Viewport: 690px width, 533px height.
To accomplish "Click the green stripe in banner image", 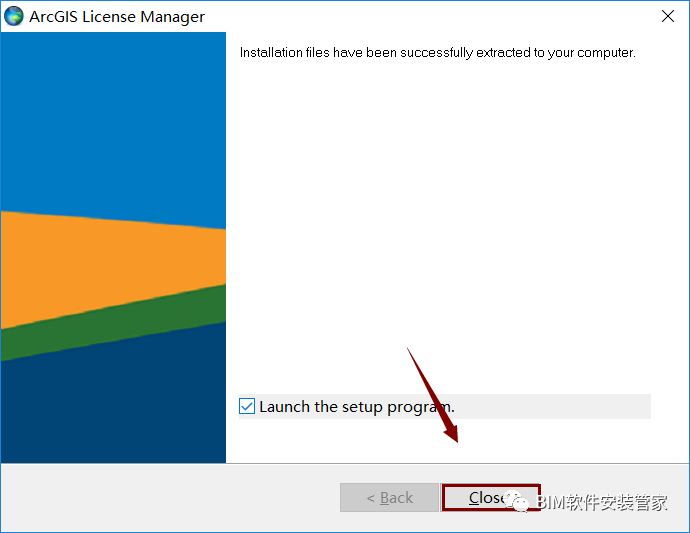I will [x=113, y=323].
